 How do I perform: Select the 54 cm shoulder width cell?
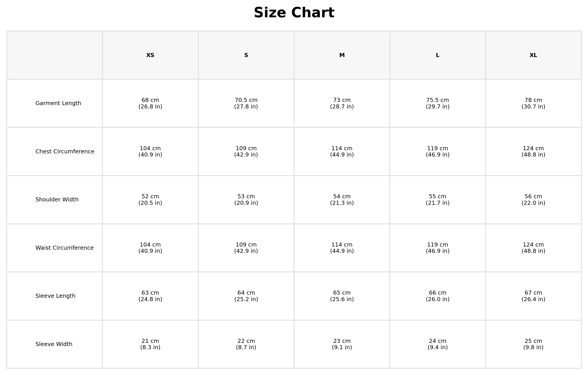tap(342, 200)
